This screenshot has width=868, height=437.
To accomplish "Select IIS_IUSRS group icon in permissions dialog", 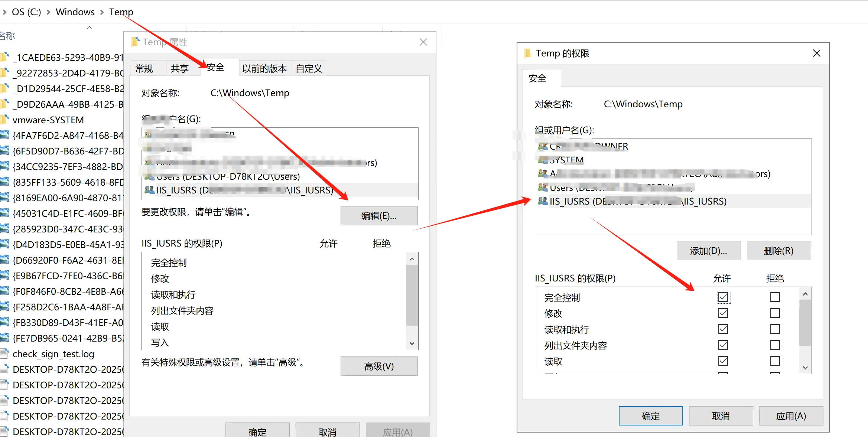I will tap(543, 201).
